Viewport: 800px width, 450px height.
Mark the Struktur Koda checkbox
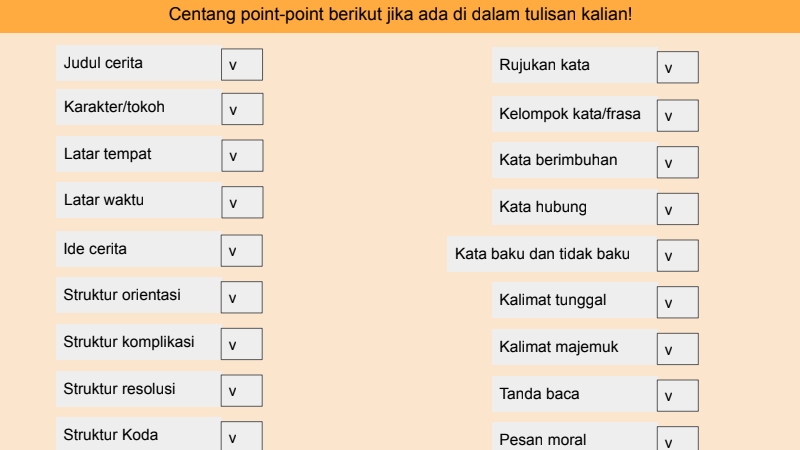click(x=242, y=436)
